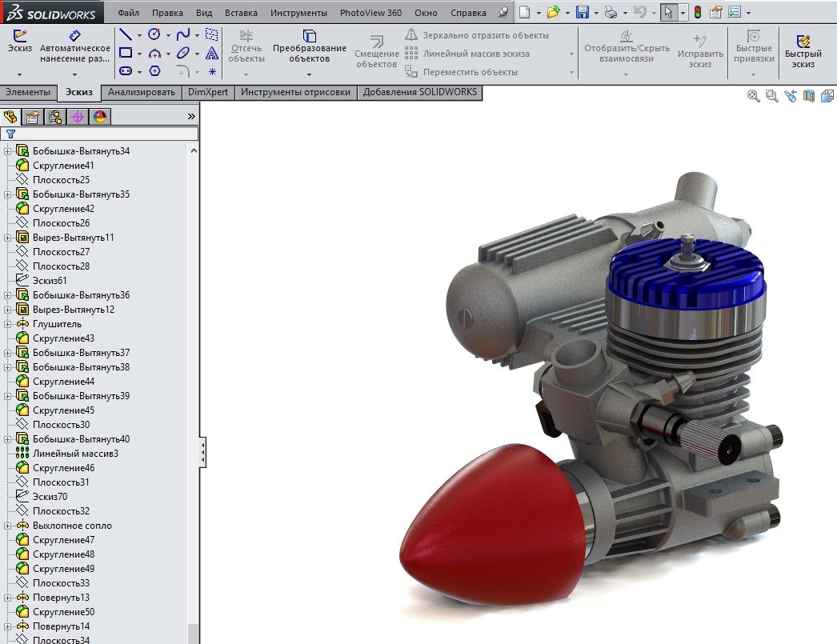Expand the Глушитель tree node
Screen dimensions: 837x644
[x=7, y=325]
